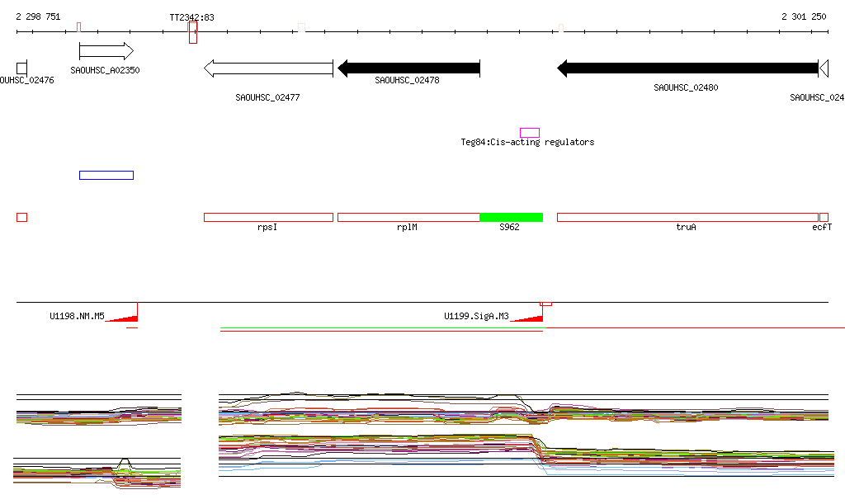Click the Teg84 magenta regulator box

530,133
